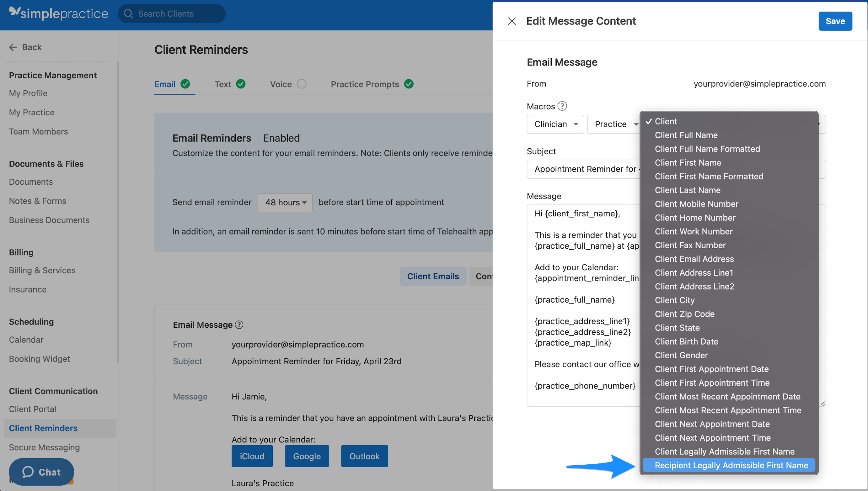
Task: Choose Recipient Legally Admissible First Name macro
Action: click(x=729, y=465)
